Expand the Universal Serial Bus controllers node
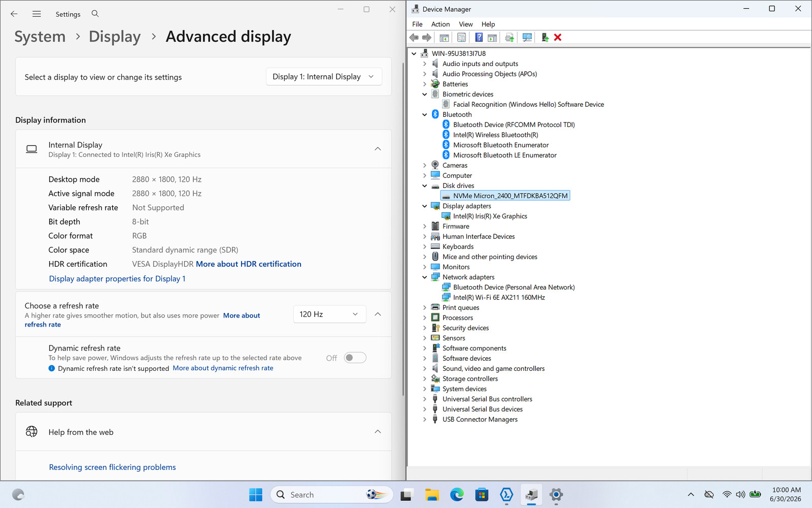 click(x=425, y=399)
